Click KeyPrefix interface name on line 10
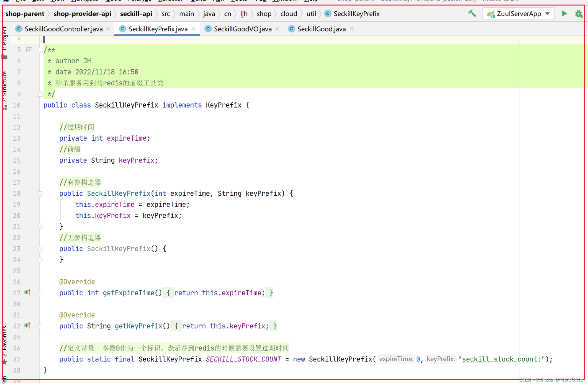This screenshot has height=385, width=588. point(224,105)
